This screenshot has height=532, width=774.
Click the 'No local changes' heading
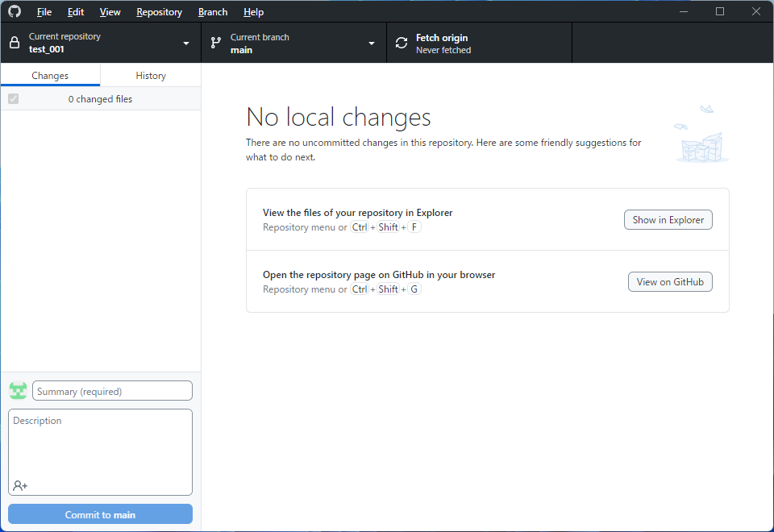tap(338, 118)
